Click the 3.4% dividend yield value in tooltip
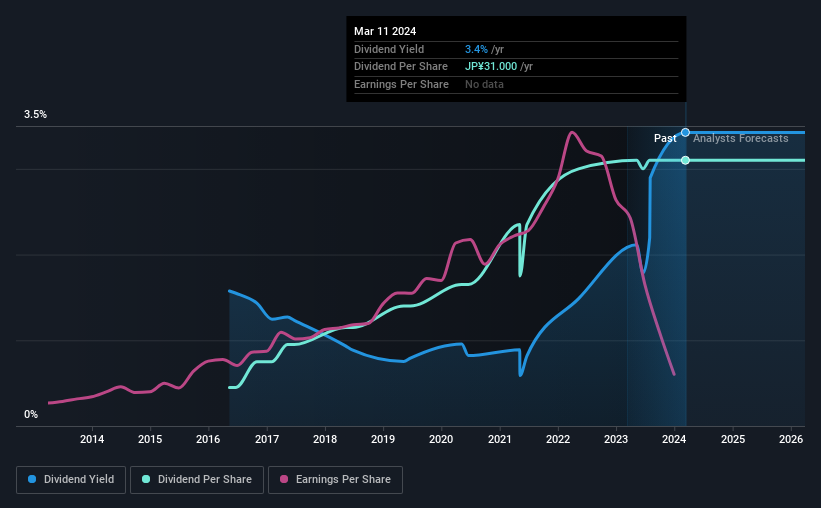Image resolution: width=821 pixels, height=508 pixels. (476, 49)
